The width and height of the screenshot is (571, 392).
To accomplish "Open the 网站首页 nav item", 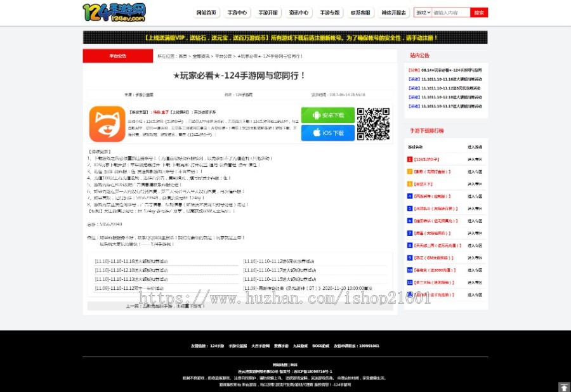I will point(206,13).
